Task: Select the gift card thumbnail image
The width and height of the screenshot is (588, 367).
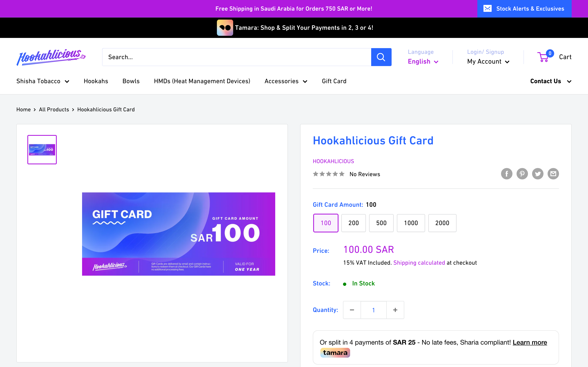Action: [42, 149]
